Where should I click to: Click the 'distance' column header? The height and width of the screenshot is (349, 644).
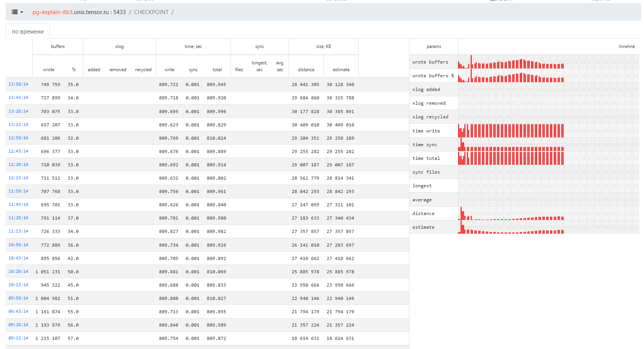point(306,70)
